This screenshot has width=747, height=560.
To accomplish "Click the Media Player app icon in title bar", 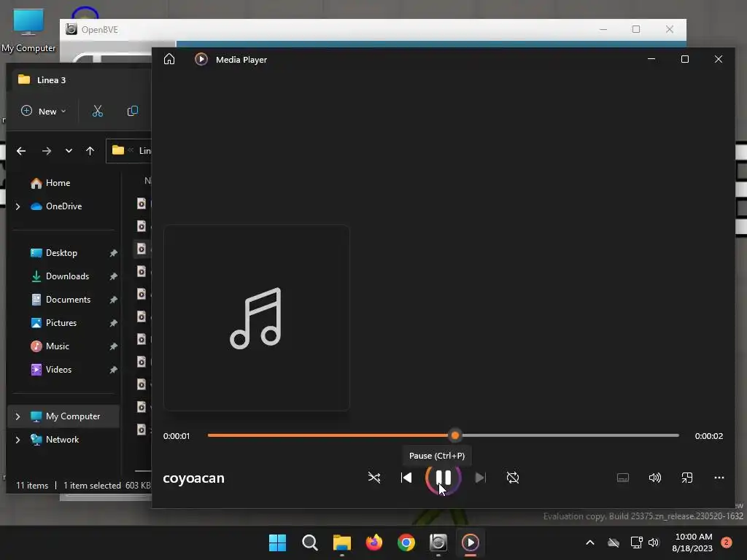I will (x=201, y=59).
